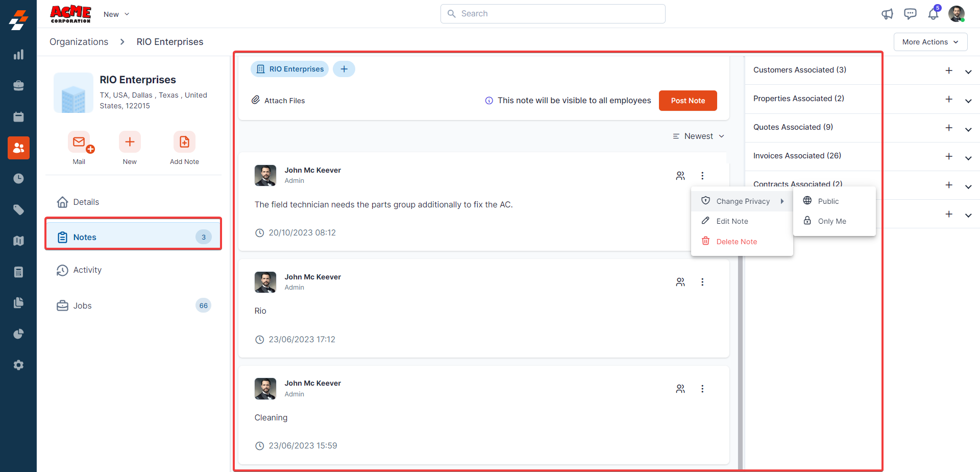
Task: Expand the Contracts Associated section chevron
Action: (x=968, y=186)
